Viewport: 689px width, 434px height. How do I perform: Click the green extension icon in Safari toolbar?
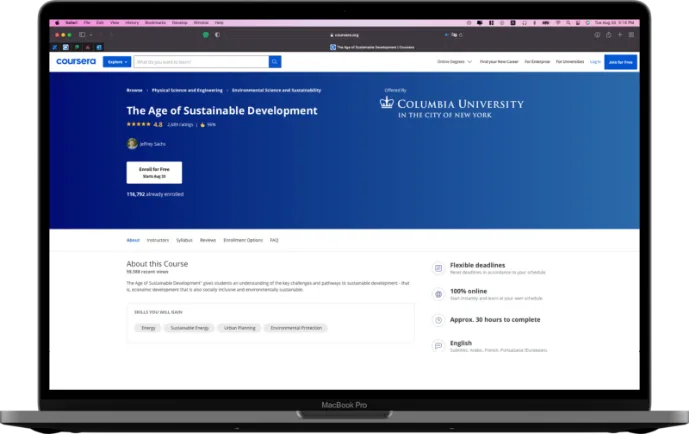coord(206,35)
